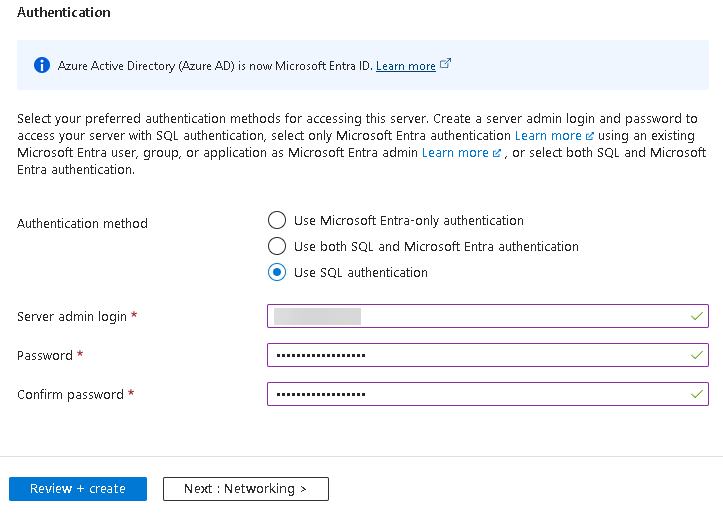Screen dimensions: 723x518
Task: Click the Confirm password label
Action: click(x=71, y=394)
